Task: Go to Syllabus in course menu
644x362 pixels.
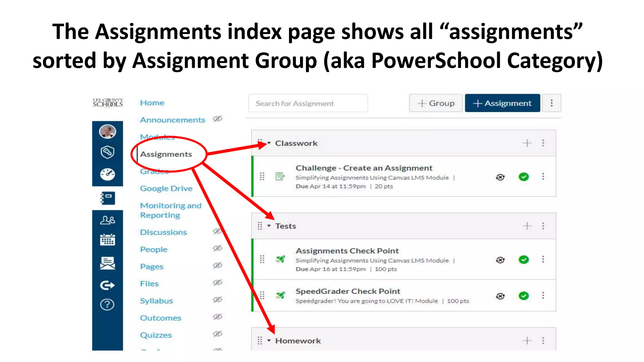Action: tap(156, 301)
